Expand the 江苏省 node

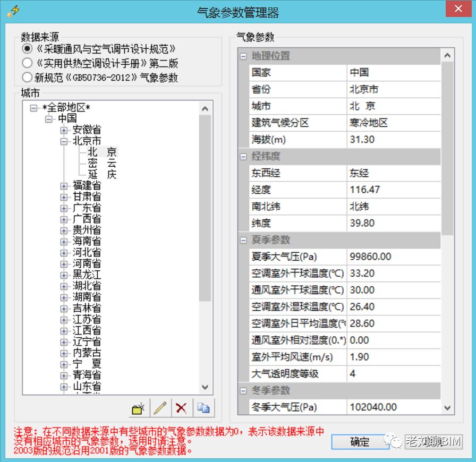pos(64,320)
